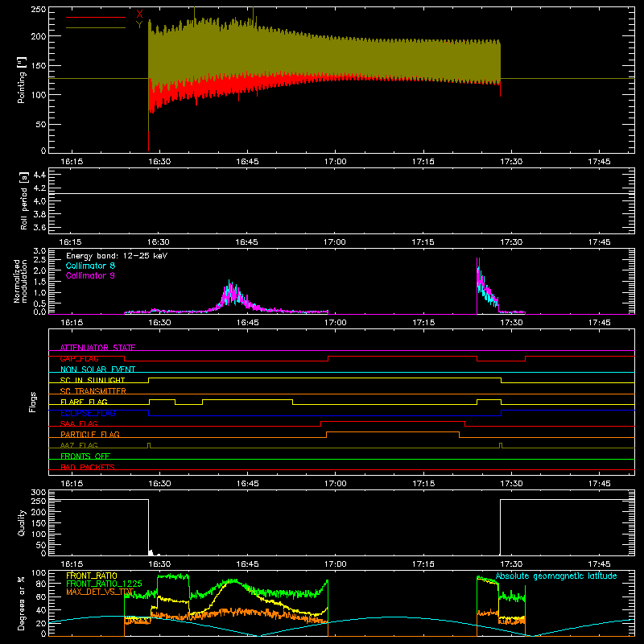644x644 pixels.
Task: Click the 16:45 tick under Roll period plot
Action: click(246, 242)
